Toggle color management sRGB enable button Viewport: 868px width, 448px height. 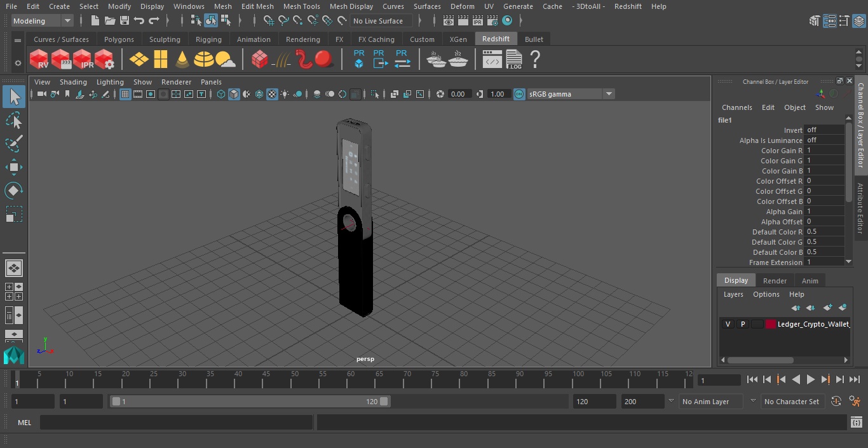519,94
